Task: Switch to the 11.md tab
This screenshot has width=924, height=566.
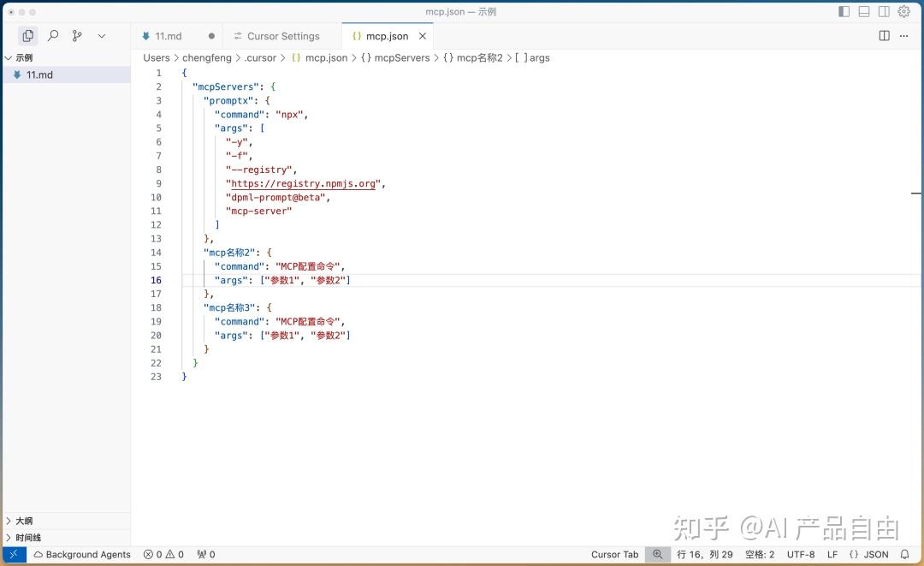Action: 168,36
